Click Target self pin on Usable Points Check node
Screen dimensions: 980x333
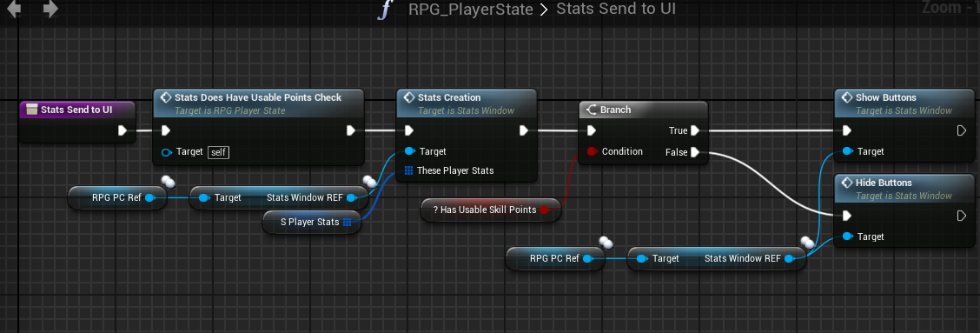(x=166, y=152)
